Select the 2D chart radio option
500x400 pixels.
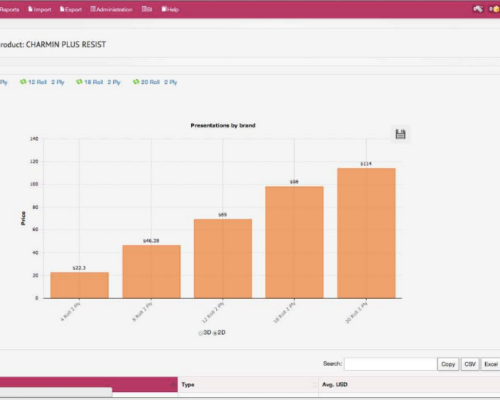(x=215, y=333)
